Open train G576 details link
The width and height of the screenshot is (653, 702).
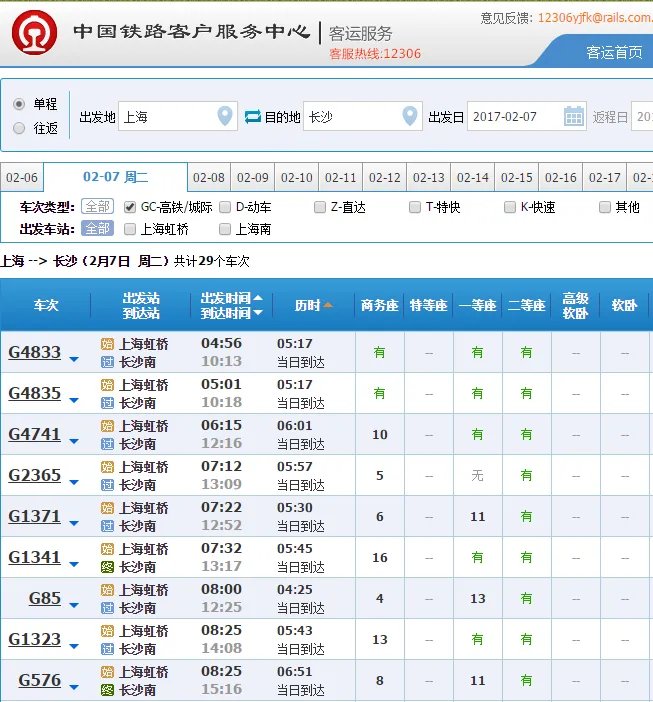40,681
